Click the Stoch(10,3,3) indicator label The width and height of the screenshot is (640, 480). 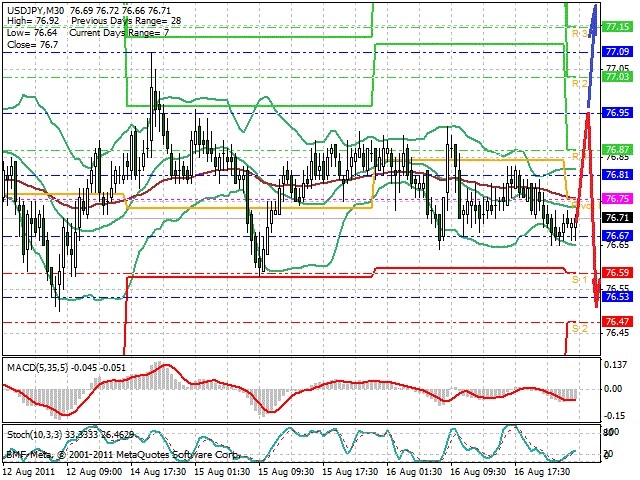click(x=34, y=435)
